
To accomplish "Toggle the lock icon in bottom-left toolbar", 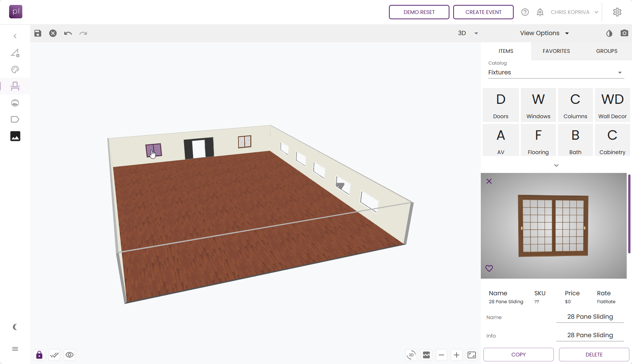I will click(39, 355).
